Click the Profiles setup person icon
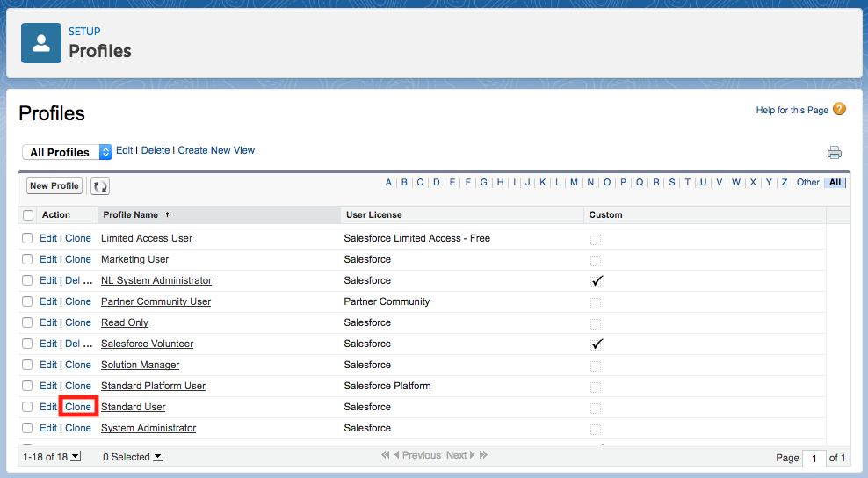 click(x=41, y=43)
